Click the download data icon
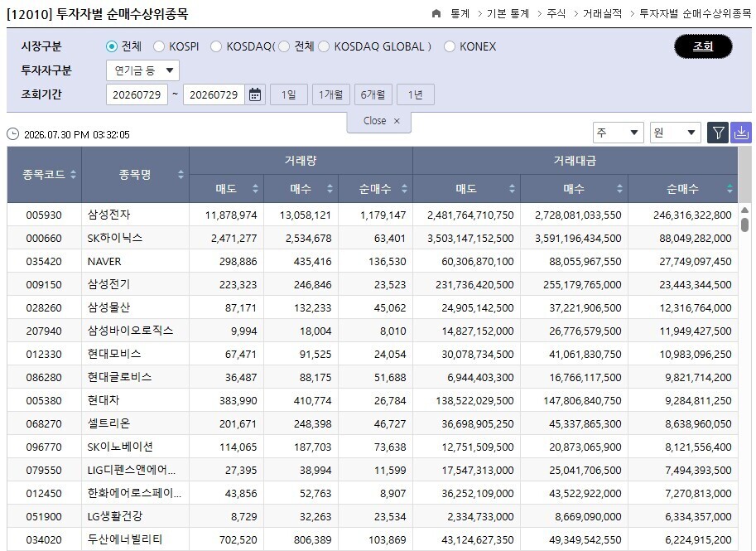This screenshot has width=756, height=551. (x=741, y=133)
